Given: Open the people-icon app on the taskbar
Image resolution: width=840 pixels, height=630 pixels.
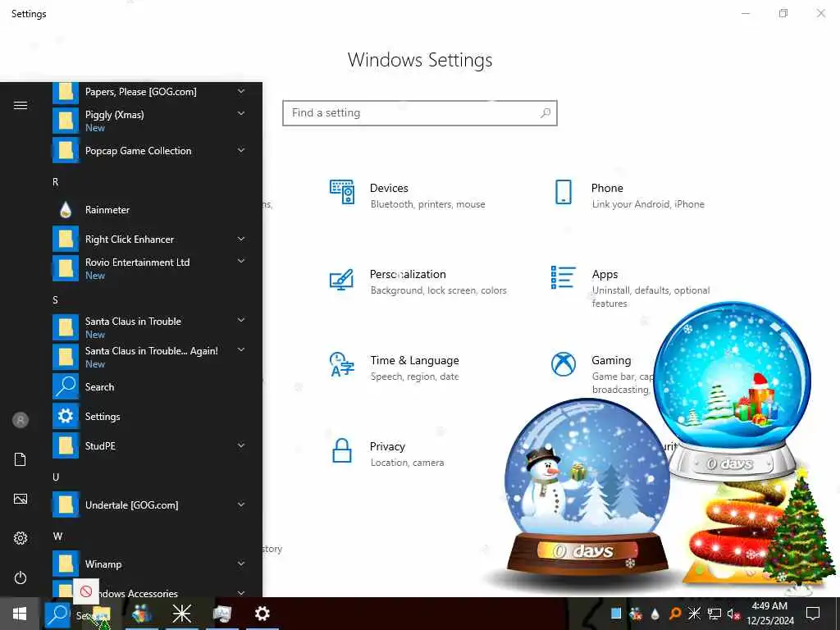Looking at the screenshot, I should pos(141,614).
